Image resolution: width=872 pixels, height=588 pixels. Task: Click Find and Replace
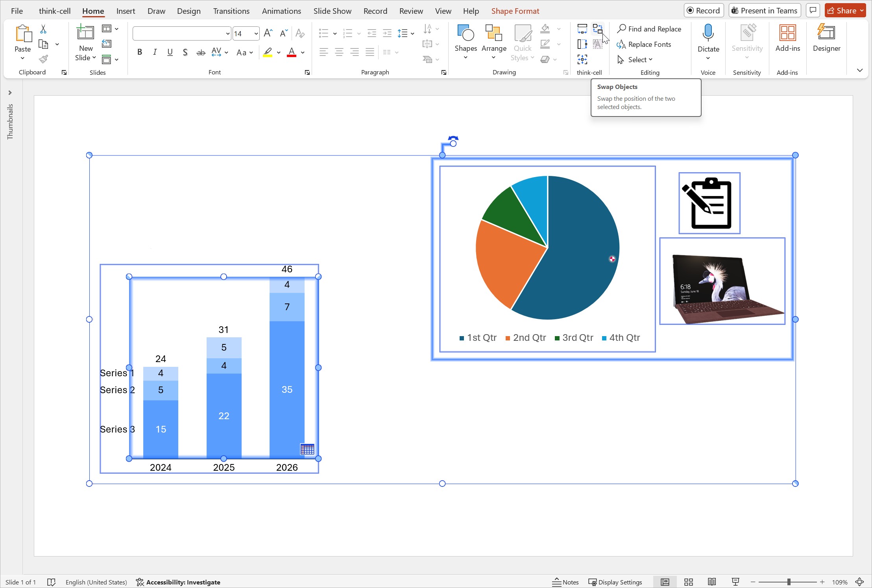coord(649,29)
